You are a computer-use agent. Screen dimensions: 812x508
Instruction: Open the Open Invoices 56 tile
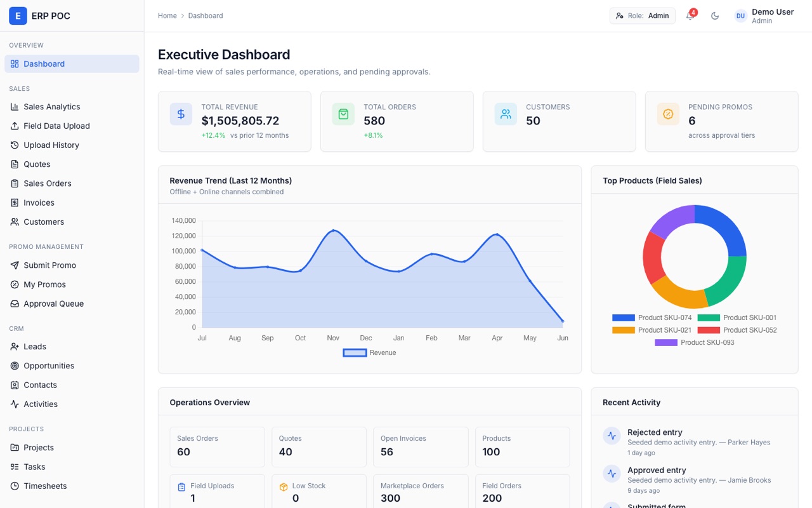tap(421, 447)
